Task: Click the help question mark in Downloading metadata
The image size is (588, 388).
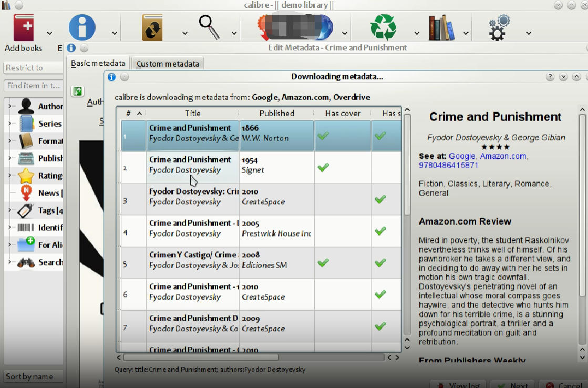Action: [550, 77]
